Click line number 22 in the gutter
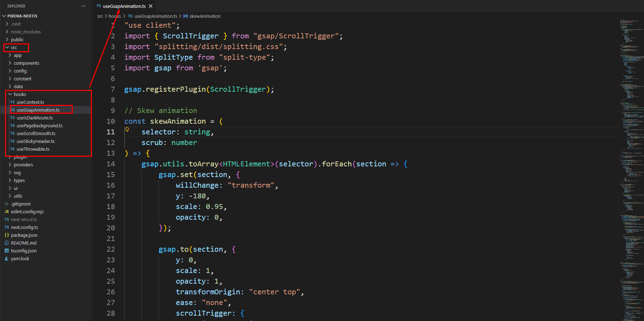 (111, 249)
